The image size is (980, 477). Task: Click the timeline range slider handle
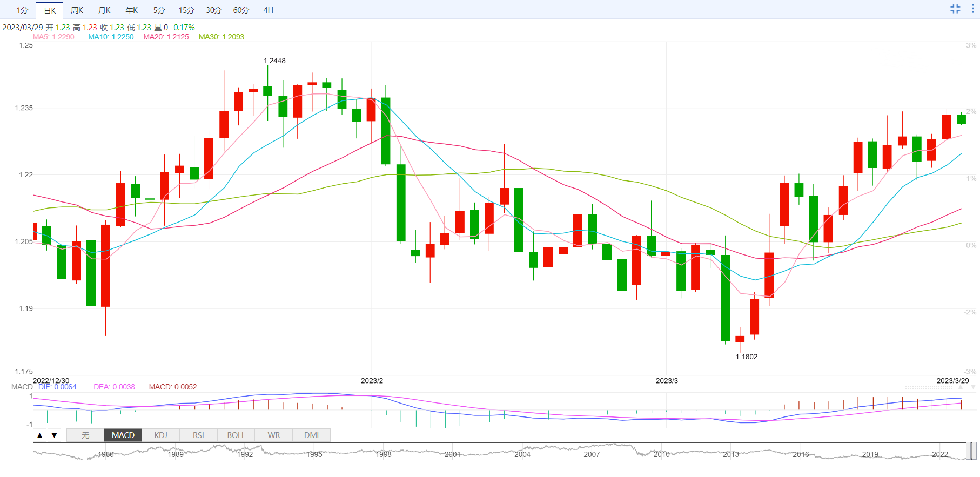[x=971, y=451]
